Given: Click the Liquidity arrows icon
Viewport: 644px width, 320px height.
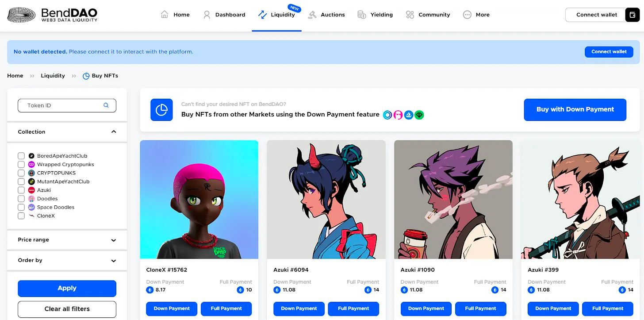Looking at the screenshot, I should click(262, 15).
